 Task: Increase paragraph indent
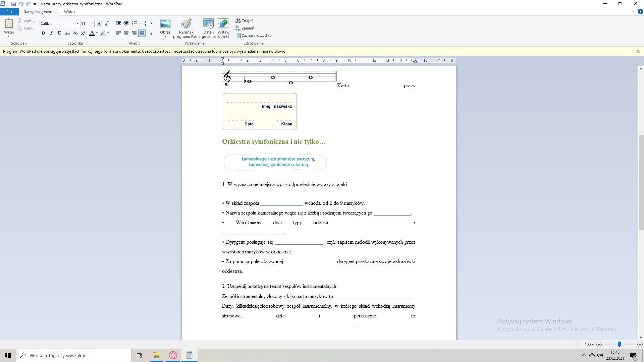point(126,23)
